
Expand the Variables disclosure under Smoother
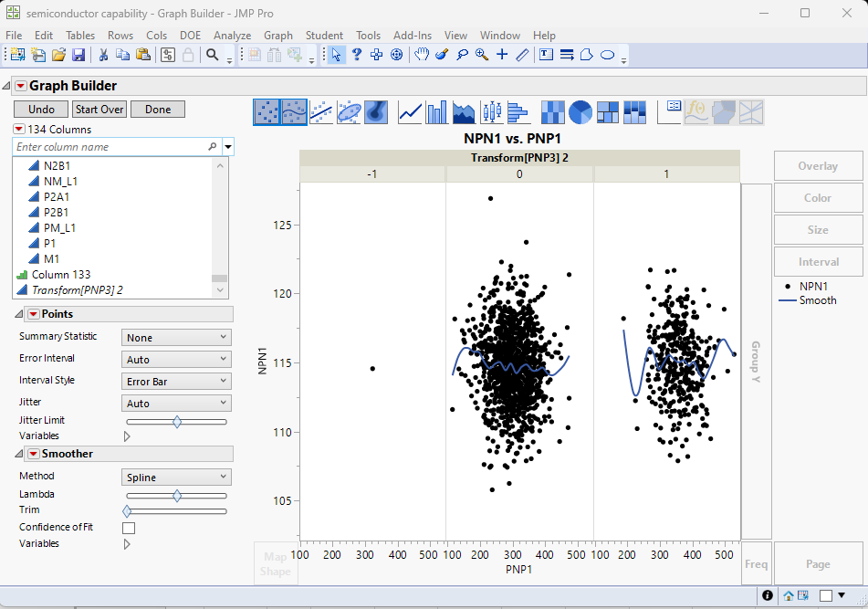point(127,544)
